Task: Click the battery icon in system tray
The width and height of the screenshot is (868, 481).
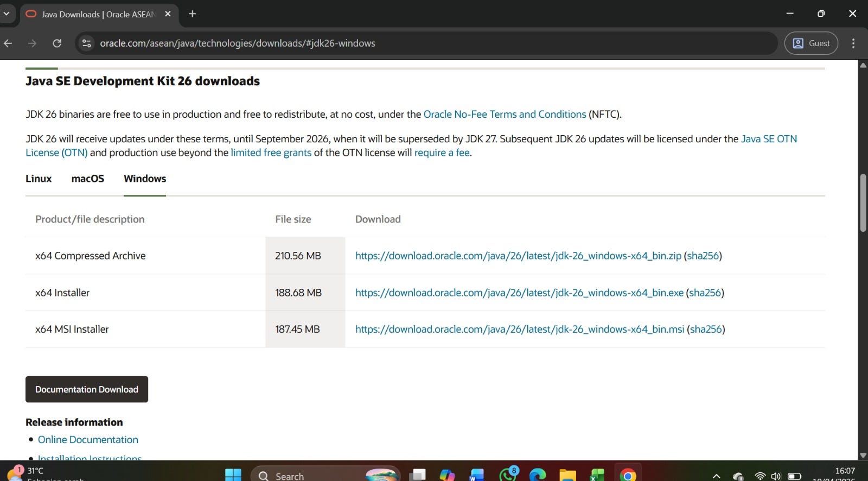Action: tap(794, 476)
